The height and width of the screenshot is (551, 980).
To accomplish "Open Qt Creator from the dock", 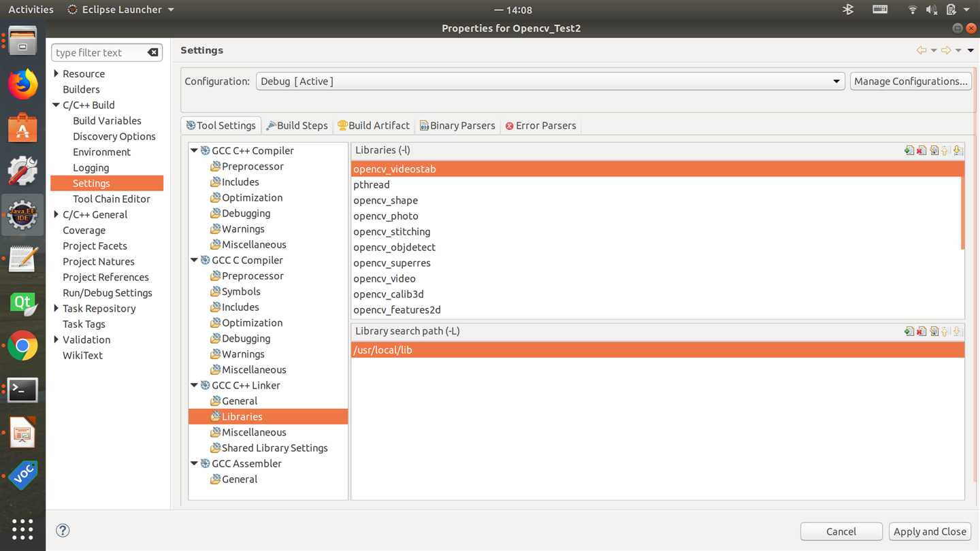I will [22, 303].
